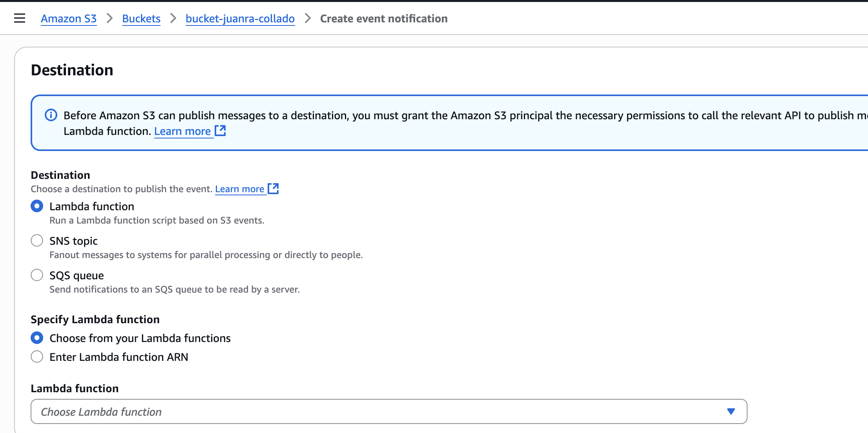Click the Lambda function dropdown arrow
Viewport: 868px width, 433px height.
731,411
